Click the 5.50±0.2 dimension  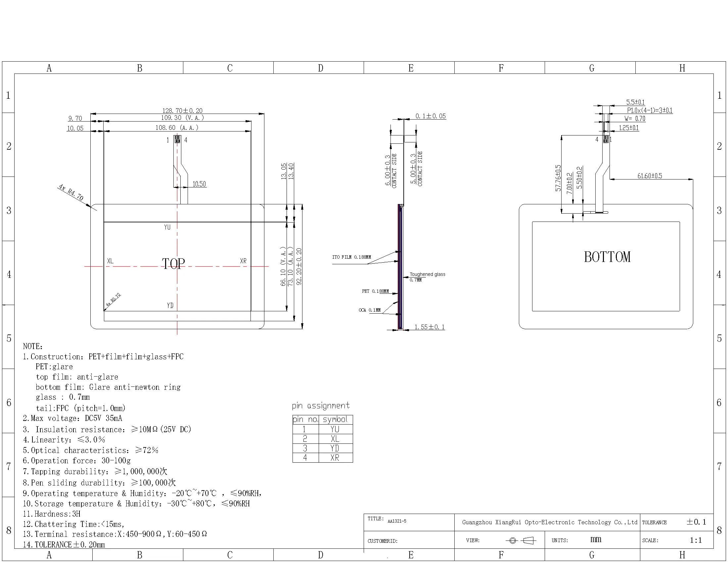pyautogui.click(x=580, y=178)
